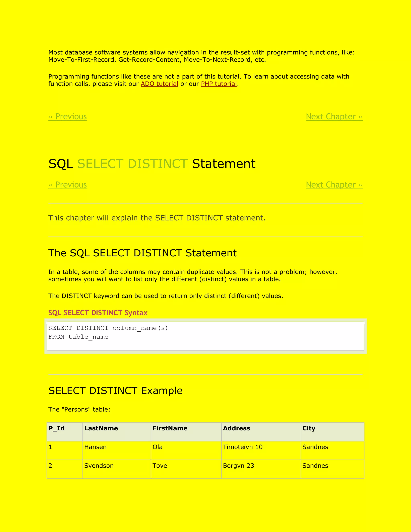
Task: Select the City column header
Action: pyautogui.click(x=308, y=428)
